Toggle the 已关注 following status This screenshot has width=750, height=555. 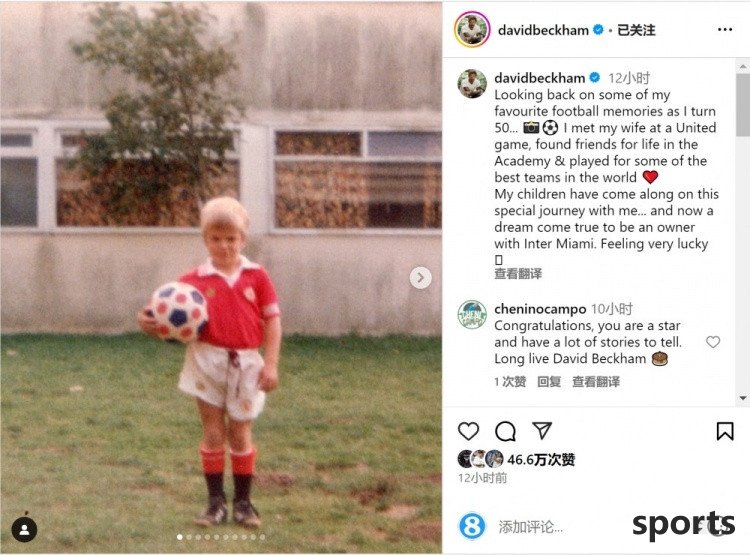click(x=636, y=30)
